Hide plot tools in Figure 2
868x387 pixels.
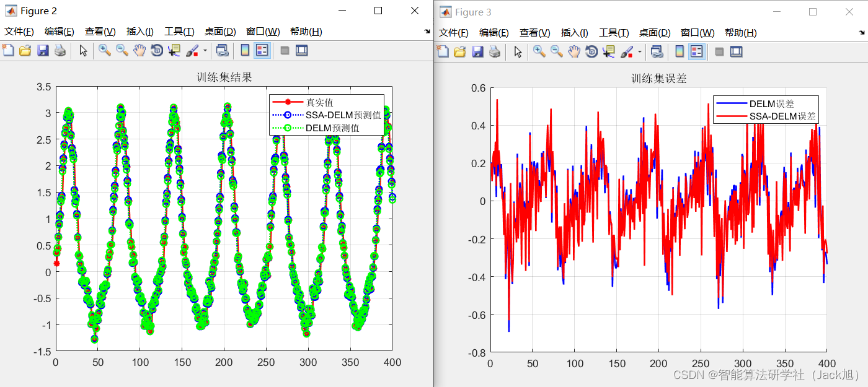click(x=285, y=51)
